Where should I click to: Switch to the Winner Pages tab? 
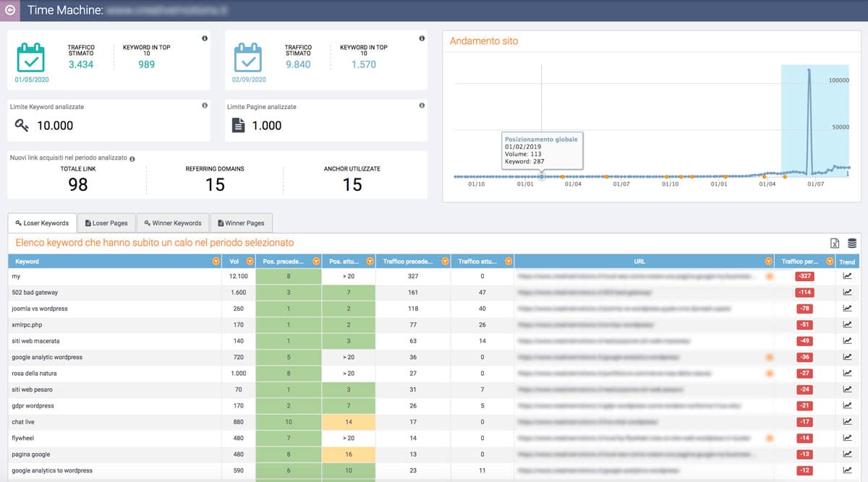pyautogui.click(x=241, y=223)
